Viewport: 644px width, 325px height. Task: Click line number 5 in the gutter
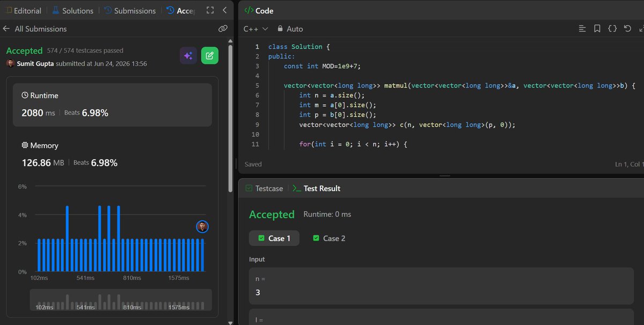(257, 85)
